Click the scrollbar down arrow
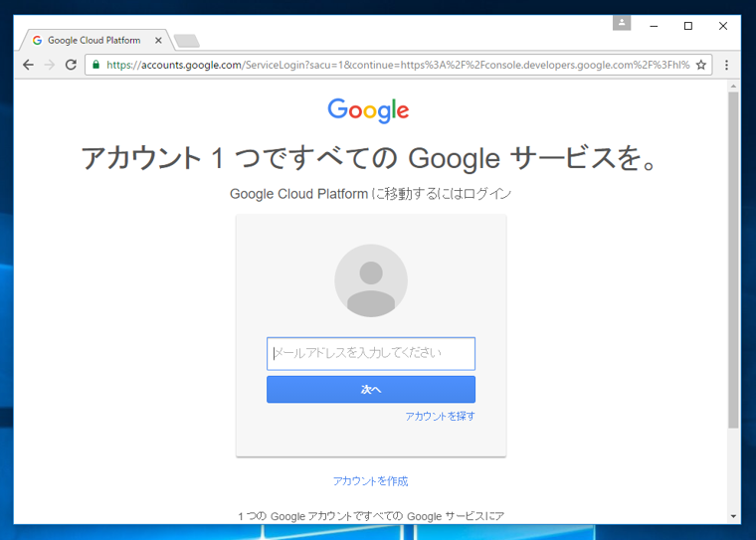 [x=733, y=516]
